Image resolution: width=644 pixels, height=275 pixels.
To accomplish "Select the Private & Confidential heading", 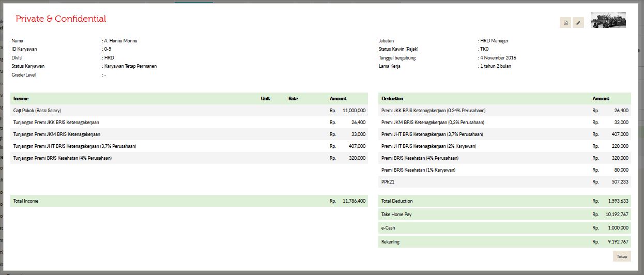I will point(61,19).
